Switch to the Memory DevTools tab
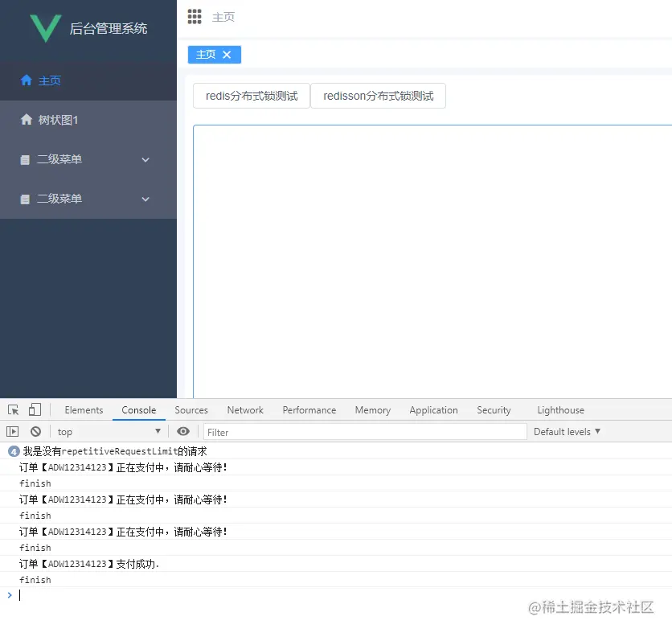The image size is (672, 633). [373, 410]
